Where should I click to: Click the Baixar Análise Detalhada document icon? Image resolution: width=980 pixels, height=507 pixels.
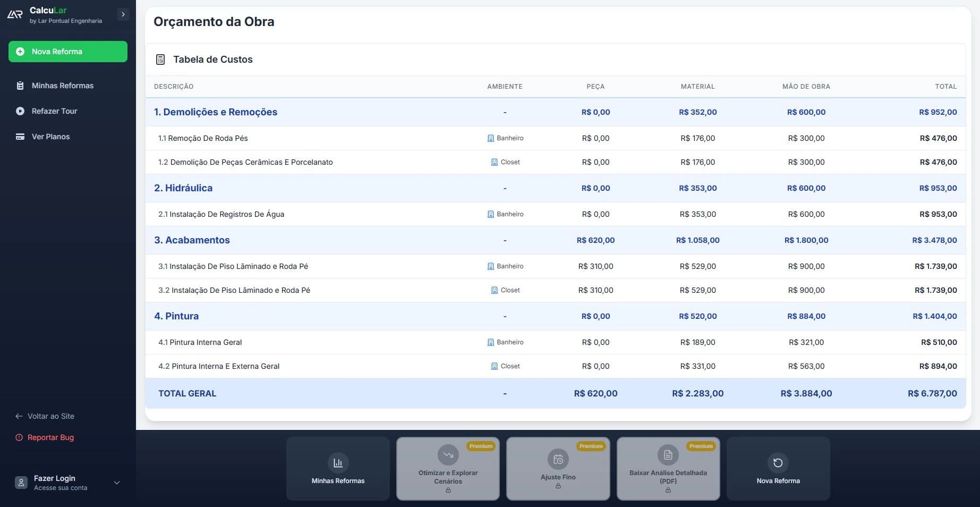coord(668,455)
